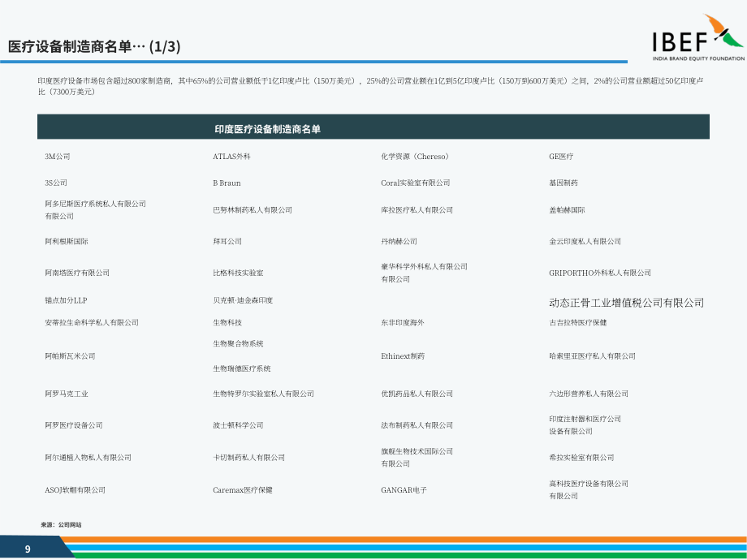Click the Caremax医疗保健 entry
747x560 pixels.
pos(243,490)
